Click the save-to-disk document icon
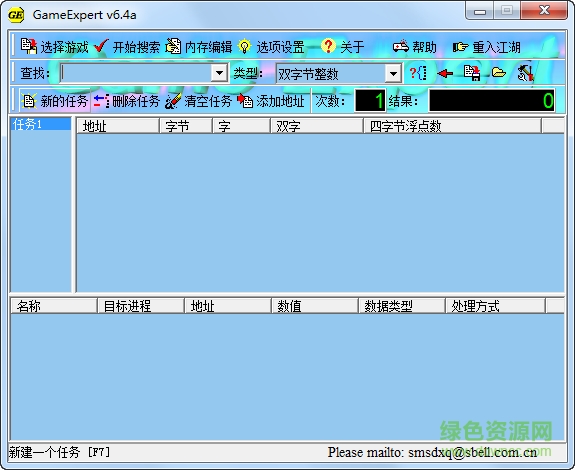Screen dimensions: 575x470 [x=472, y=73]
